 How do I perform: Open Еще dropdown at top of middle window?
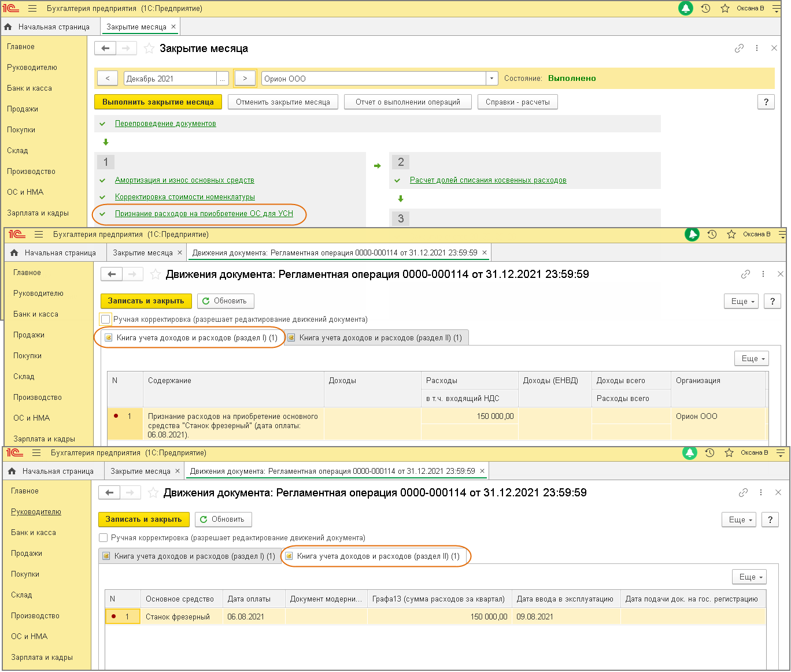point(741,301)
